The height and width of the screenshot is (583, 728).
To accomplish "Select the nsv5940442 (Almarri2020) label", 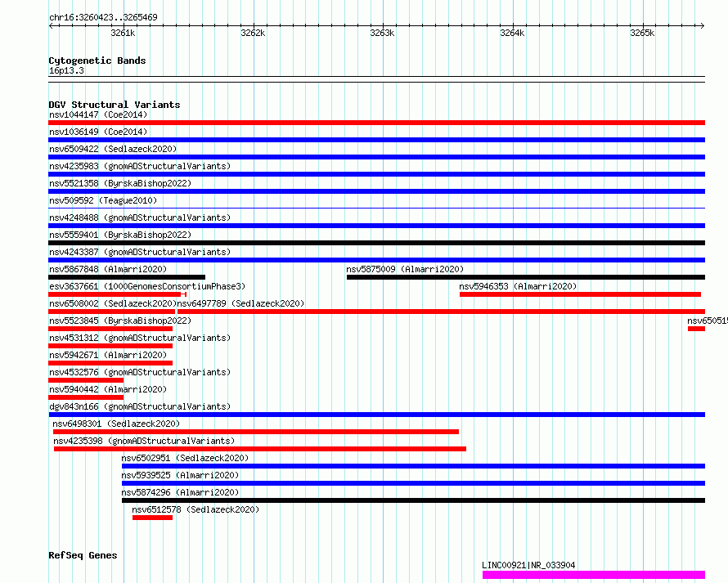I will coord(108,389).
